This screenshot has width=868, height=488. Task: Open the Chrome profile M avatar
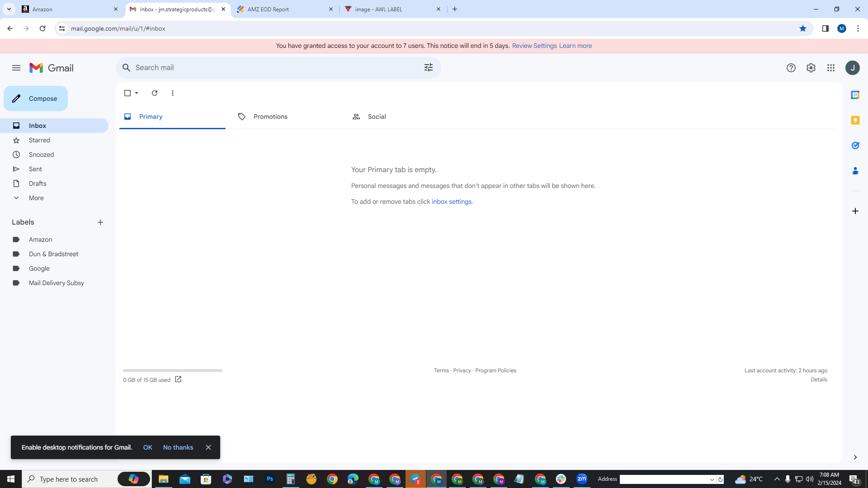click(842, 28)
